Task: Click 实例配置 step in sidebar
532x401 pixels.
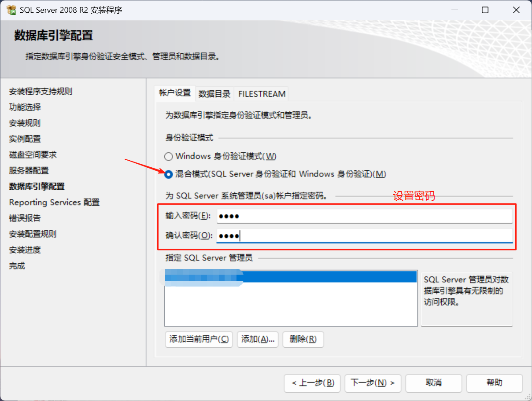Action: [25, 139]
